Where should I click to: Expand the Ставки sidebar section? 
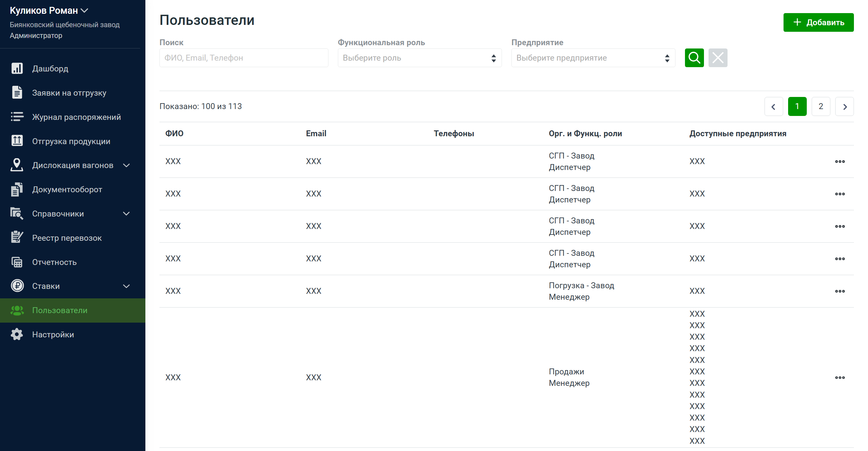coord(126,286)
